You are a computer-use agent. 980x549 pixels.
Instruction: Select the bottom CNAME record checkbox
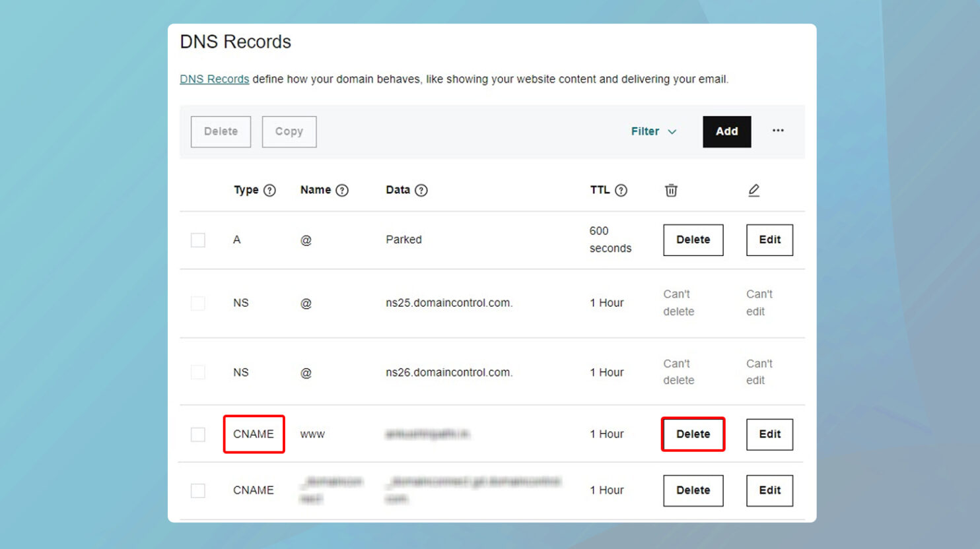click(198, 490)
